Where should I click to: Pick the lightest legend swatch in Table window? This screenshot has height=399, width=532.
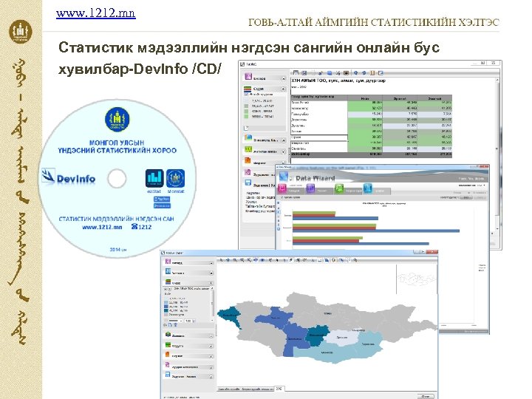tap(247, 100)
